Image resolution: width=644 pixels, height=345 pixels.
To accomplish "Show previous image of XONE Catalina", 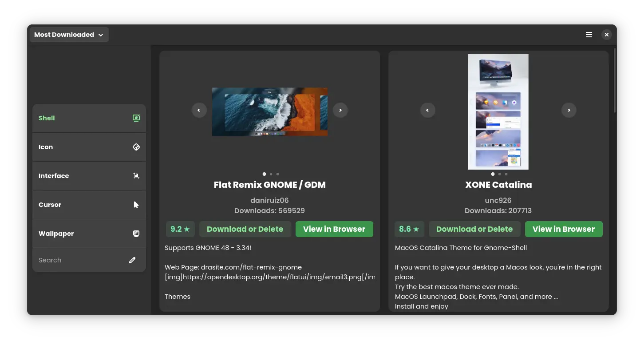I will point(428,110).
